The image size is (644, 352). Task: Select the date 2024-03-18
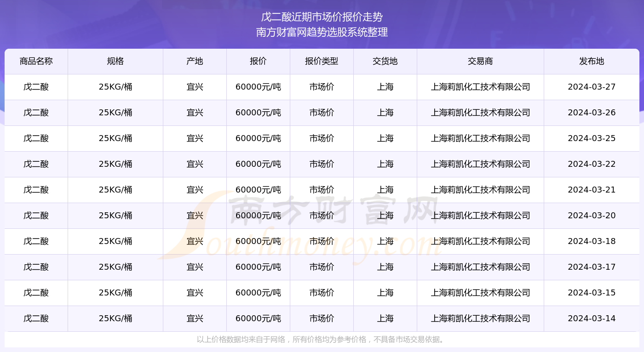pyautogui.click(x=592, y=241)
